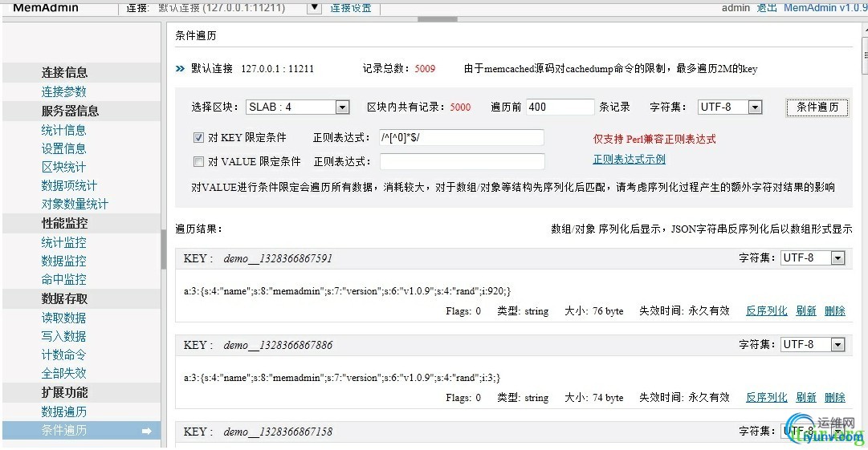Click arrow icon on 条件遍历 row
868x450 pixels.
coord(147,431)
